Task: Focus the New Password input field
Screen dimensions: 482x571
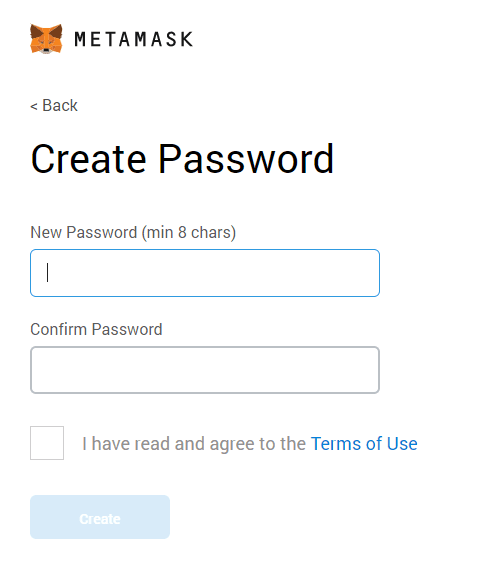Action: (x=205, y=273)
